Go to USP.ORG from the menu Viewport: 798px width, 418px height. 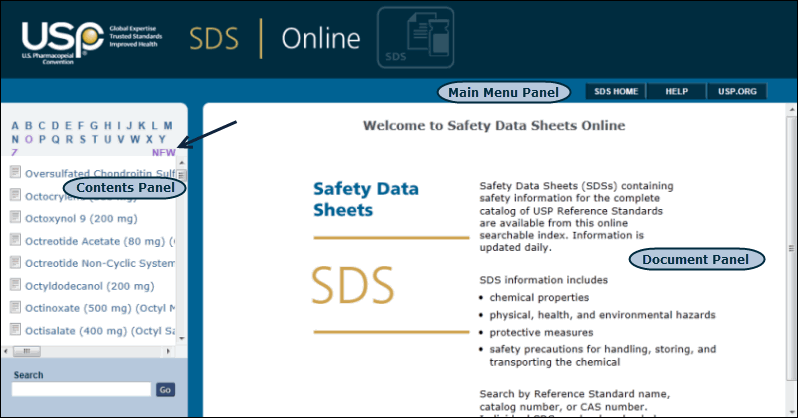tap(737, 92)
